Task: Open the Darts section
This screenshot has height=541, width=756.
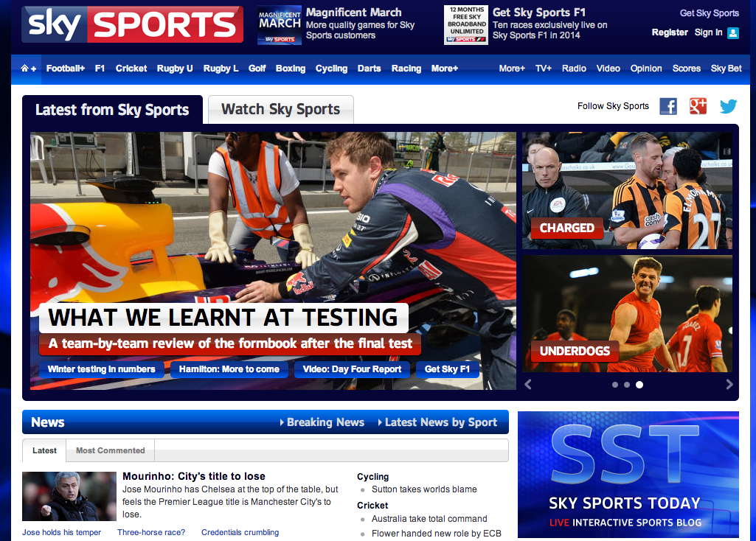Action: pos(370,69)
